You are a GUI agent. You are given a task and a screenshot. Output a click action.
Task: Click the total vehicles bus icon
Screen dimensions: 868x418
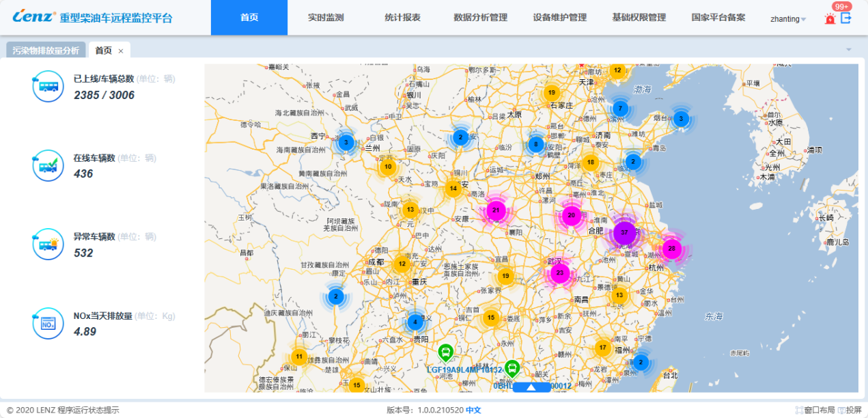(48, 87)
